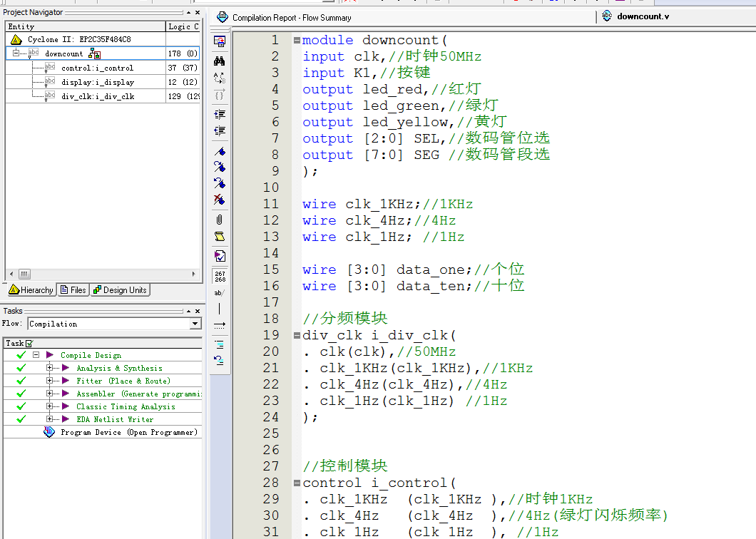Click the Compile Design purple play arrow
Viewport: 756px width, 539px height.
click(50, 355)
